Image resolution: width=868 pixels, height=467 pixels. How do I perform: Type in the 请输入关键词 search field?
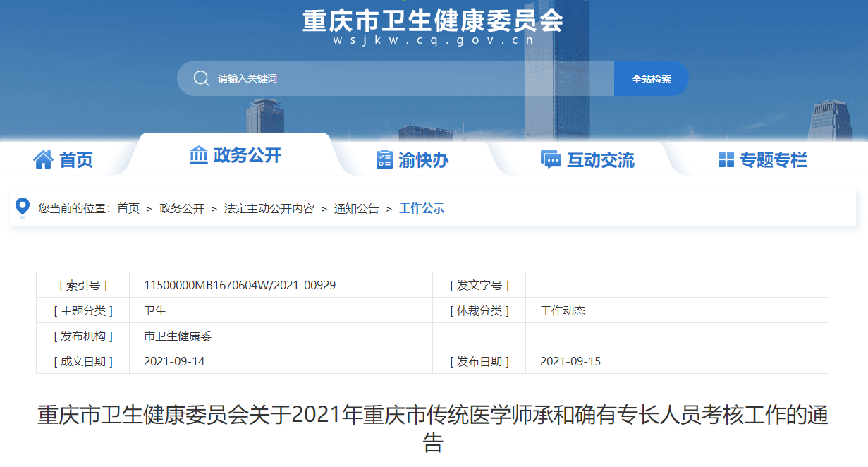[x=409, y=78]
